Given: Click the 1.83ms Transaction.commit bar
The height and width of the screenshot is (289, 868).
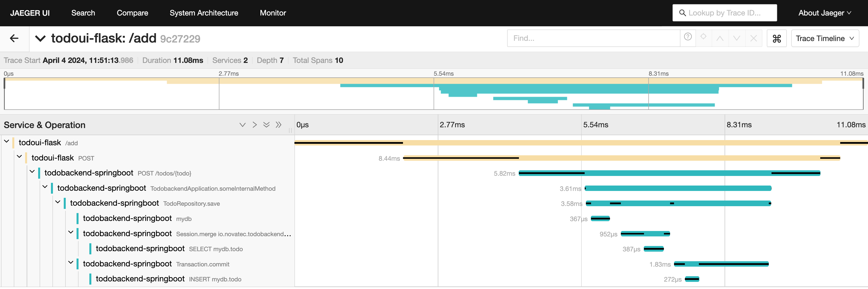Looking at the screenshot, I should (722, 264).
